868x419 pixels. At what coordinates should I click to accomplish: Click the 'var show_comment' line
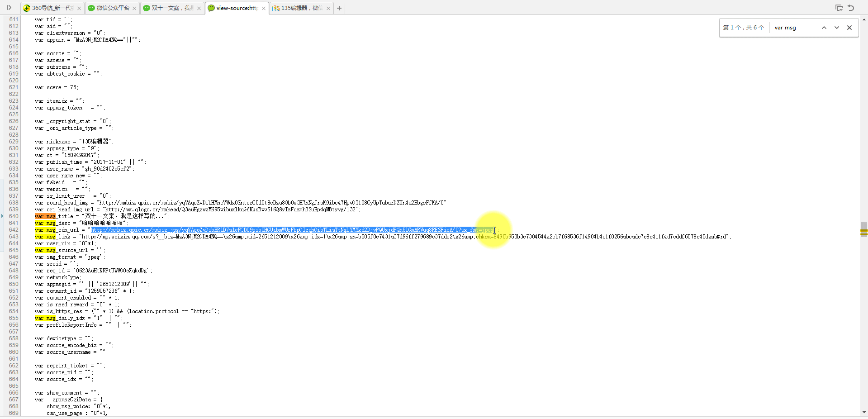pos(67,393)
